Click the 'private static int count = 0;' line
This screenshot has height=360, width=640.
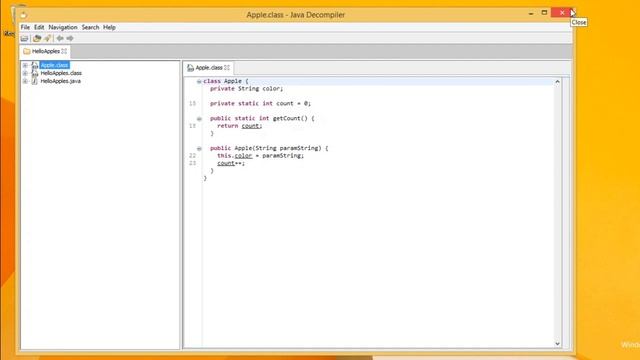260,104
